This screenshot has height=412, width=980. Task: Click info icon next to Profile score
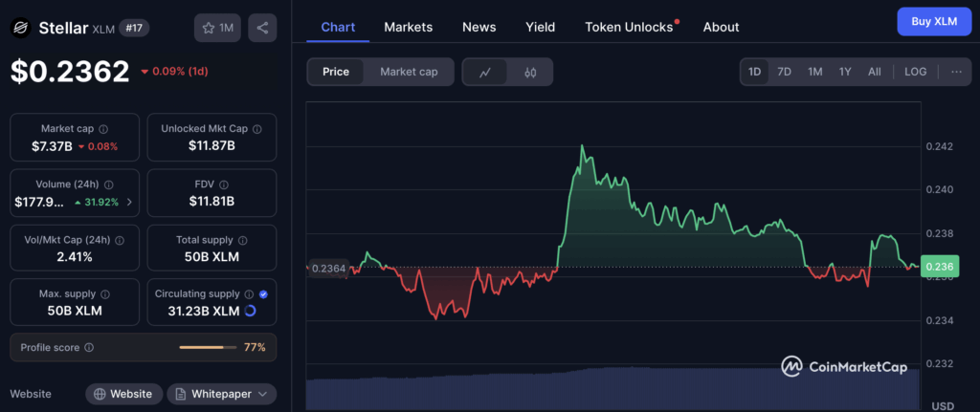[89, 347]
